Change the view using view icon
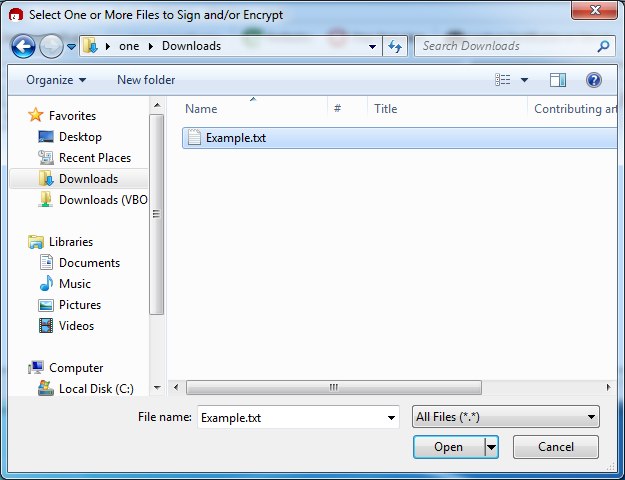The image size is (625, 480). click(503, 80)
